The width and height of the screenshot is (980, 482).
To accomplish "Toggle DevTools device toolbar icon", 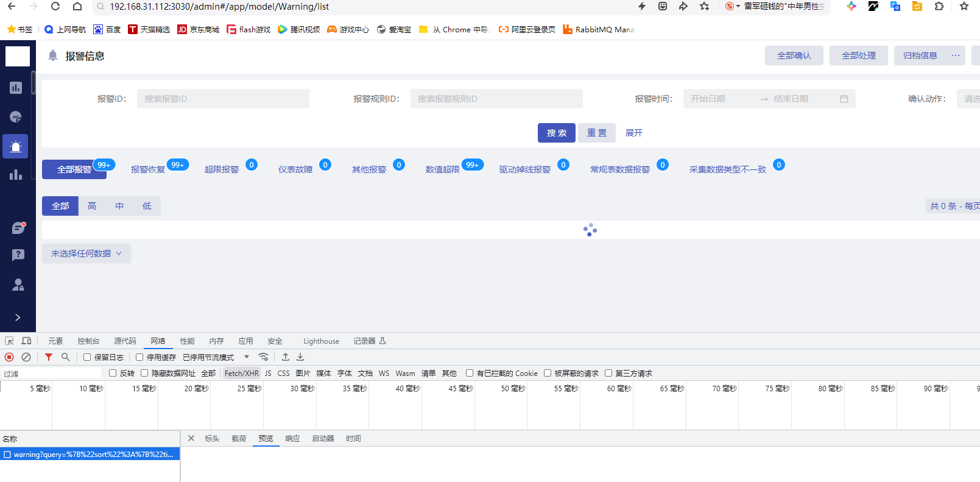I will [x=26, y=341].
